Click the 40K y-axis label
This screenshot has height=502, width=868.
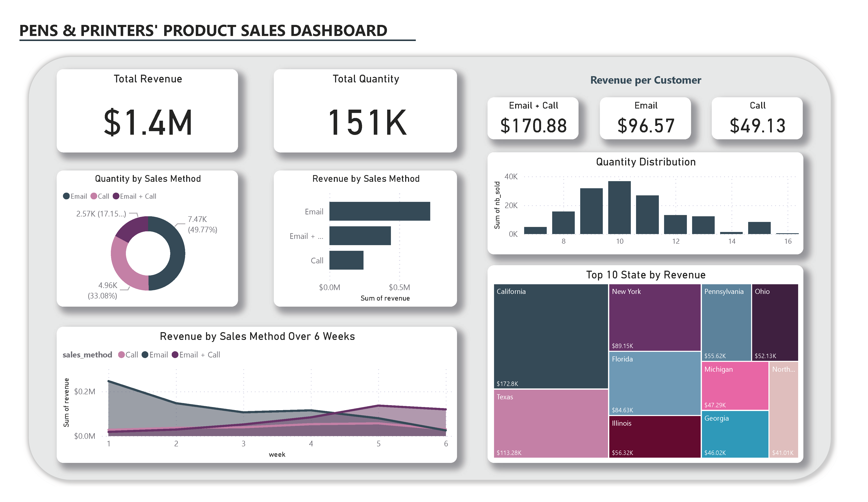511,177
